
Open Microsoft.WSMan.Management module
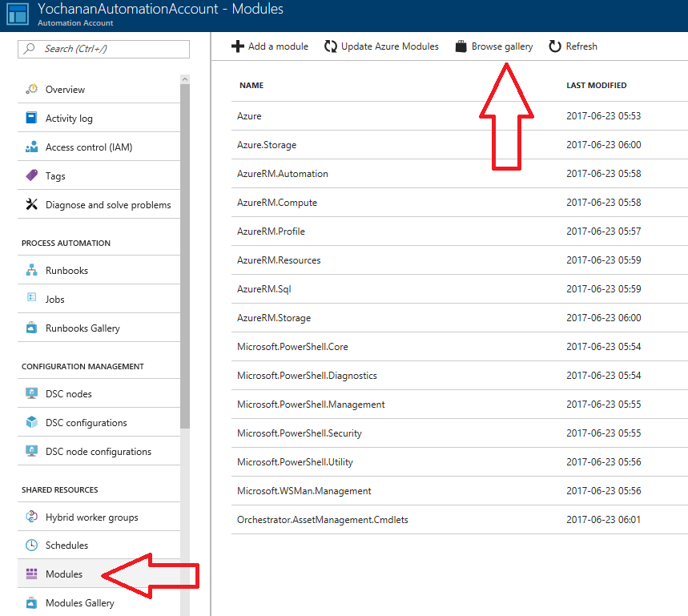pos(460,491)
